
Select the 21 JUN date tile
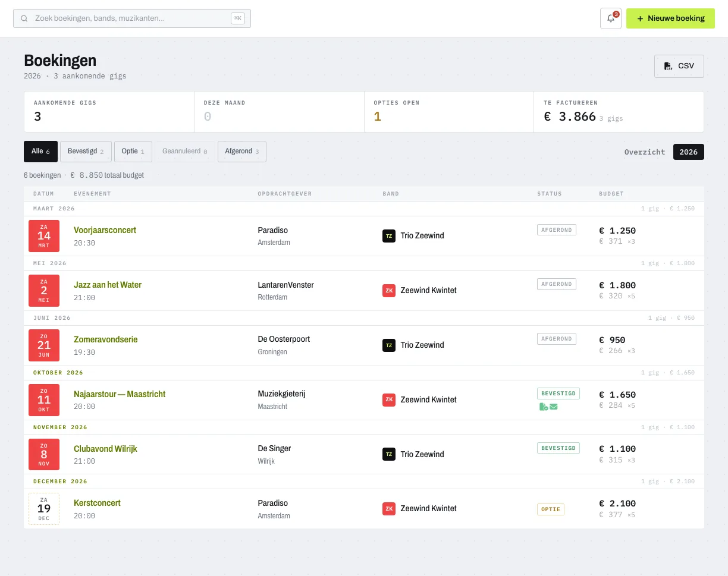coord(44,345)
